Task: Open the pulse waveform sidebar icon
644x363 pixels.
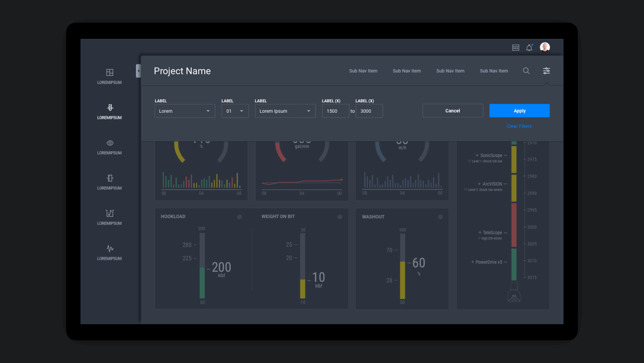Action: 110,248
